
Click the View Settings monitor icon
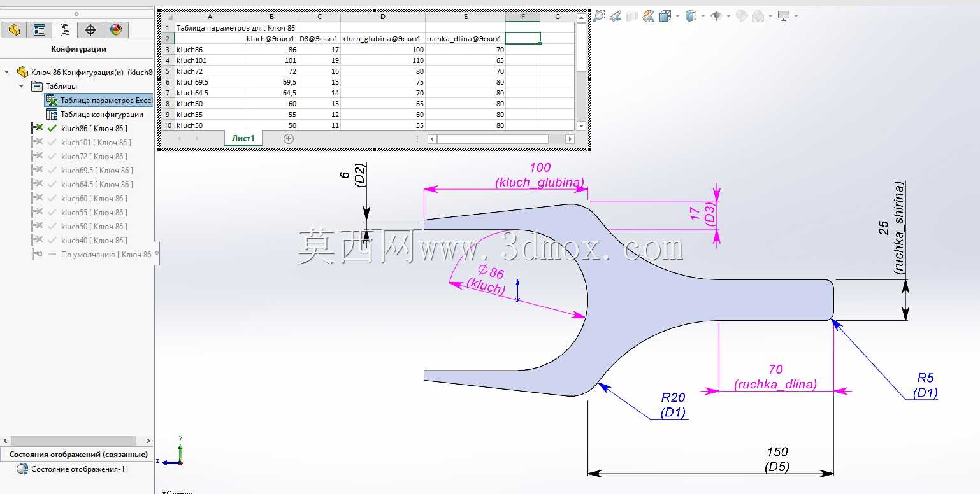(784, 17)
